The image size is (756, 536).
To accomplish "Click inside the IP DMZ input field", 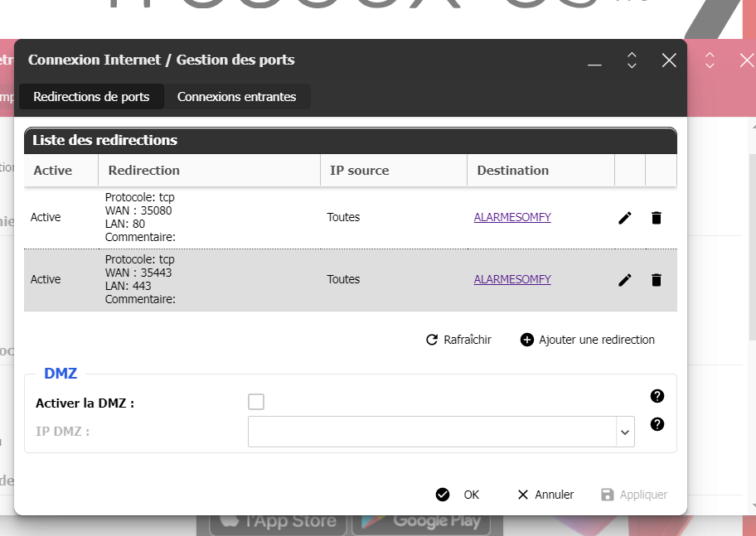I will click(431, 432).
